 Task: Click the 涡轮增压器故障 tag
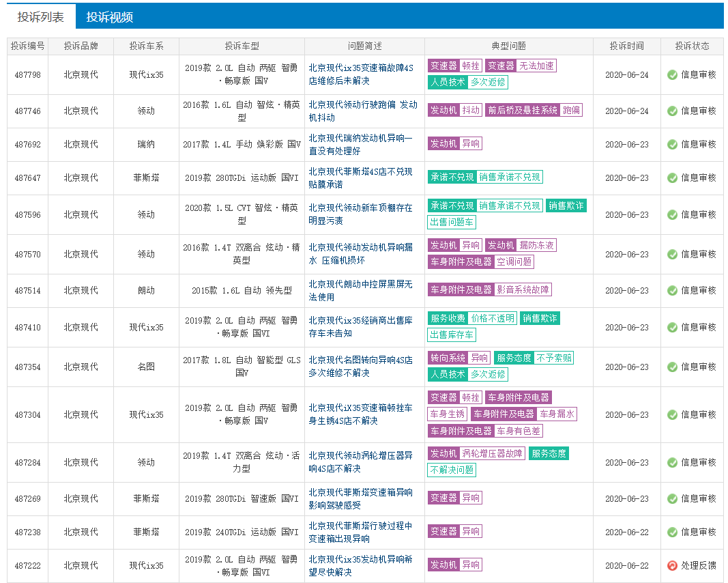[x=492, y=453]
